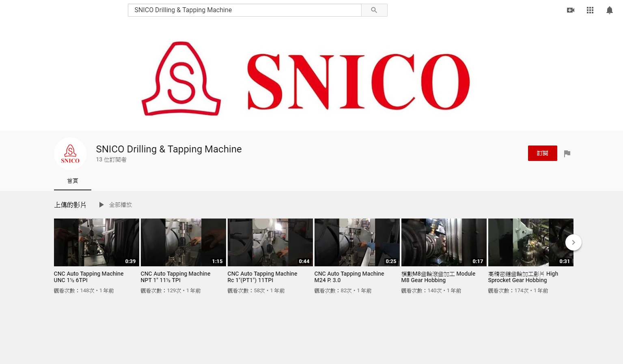Image resolution: width=623 pixels, height=364 pixels.
Task: Click the search magnifier icon
Action: click(x=373, y=10)
